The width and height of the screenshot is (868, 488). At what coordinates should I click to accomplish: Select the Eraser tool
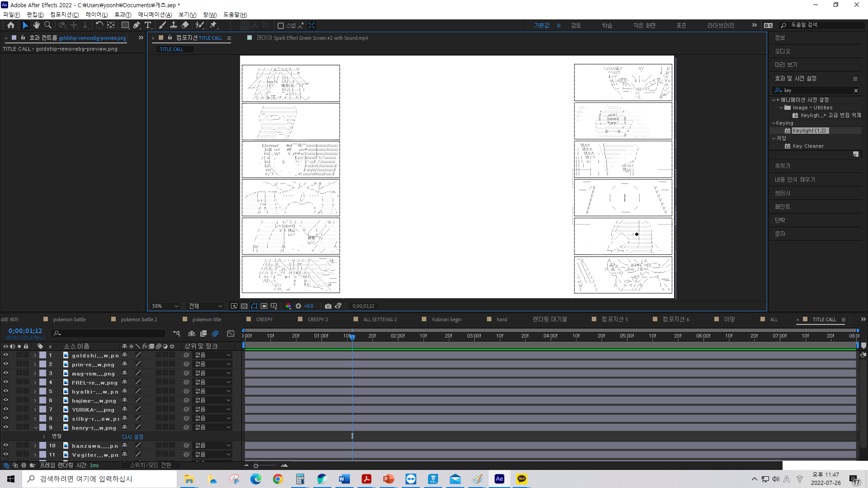[x=185, y=25]
